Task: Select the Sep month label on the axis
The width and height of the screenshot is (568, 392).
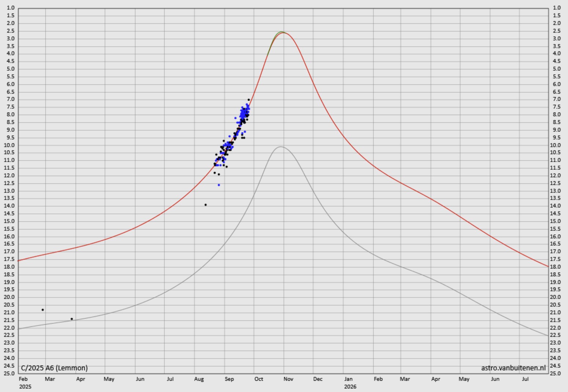Action: tap(229, 379)
